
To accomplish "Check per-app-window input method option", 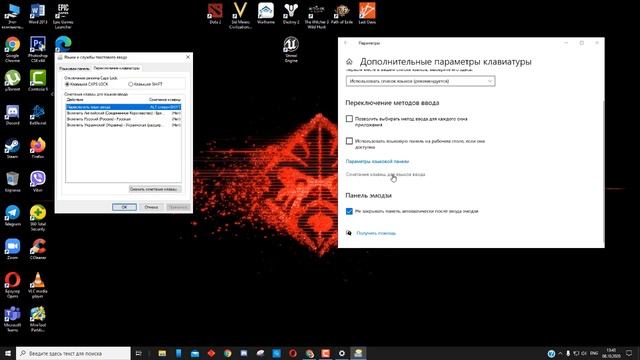I will [x=349, y=119].
